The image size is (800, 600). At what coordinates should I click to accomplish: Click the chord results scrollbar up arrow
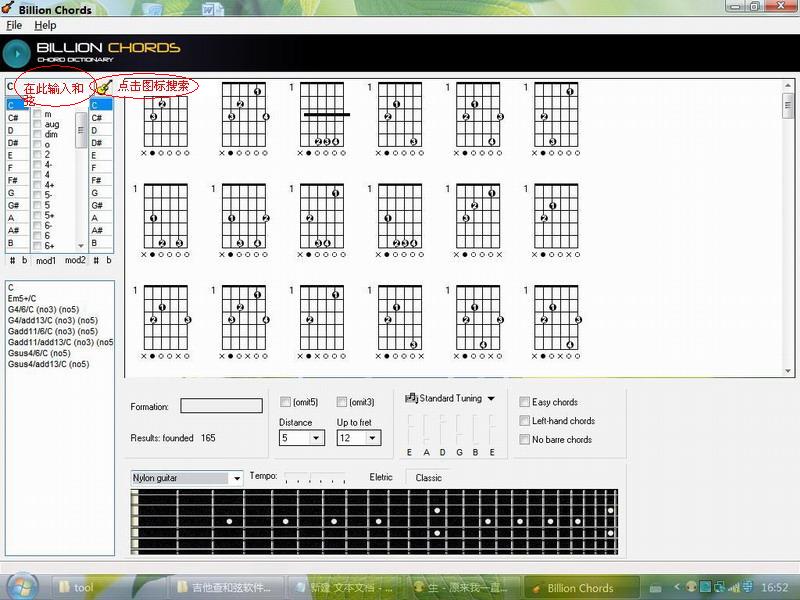pos(788,86)
